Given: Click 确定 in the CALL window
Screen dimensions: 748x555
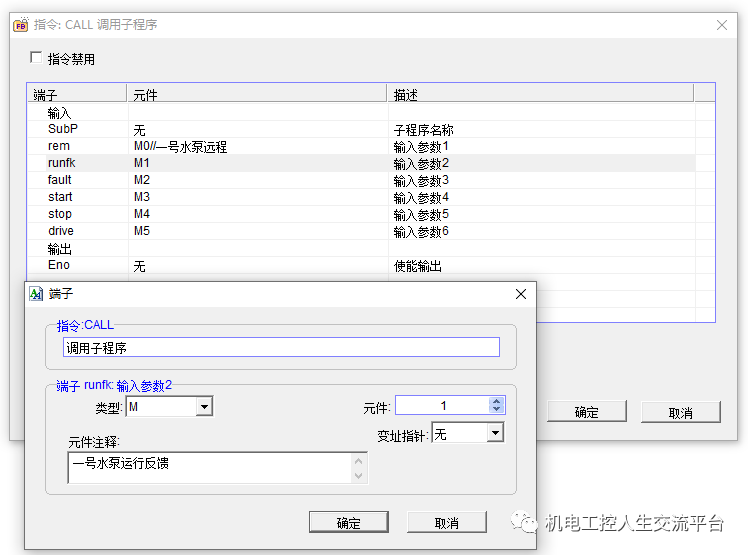Looking at the screenshot, I should pyautogui.click(x=587, y=411).
